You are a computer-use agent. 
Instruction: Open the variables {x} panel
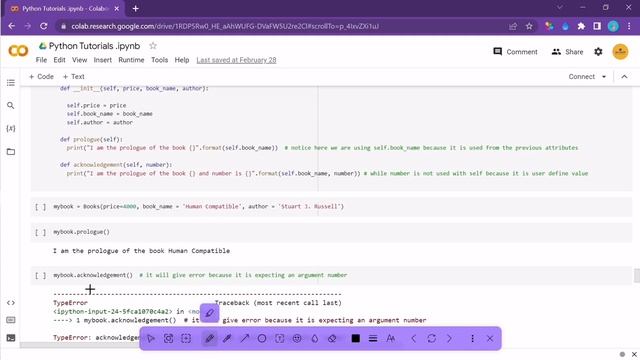(11, 129)
